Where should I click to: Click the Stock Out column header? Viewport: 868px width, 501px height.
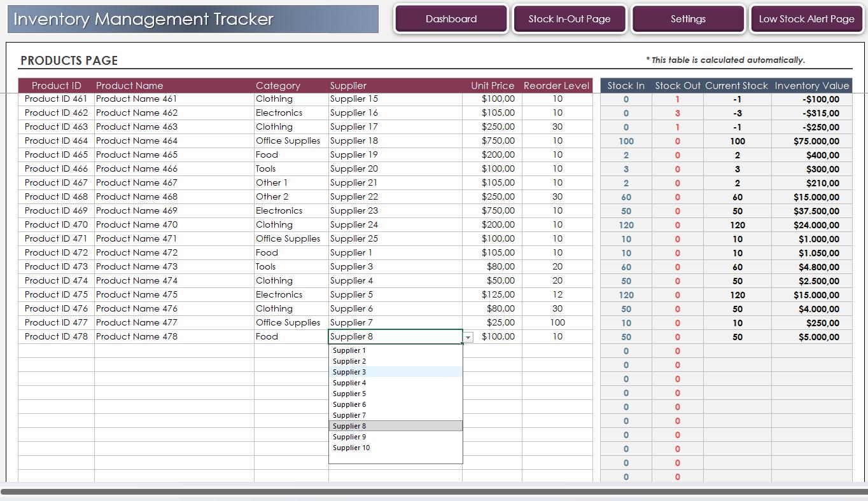pos(678,86)
